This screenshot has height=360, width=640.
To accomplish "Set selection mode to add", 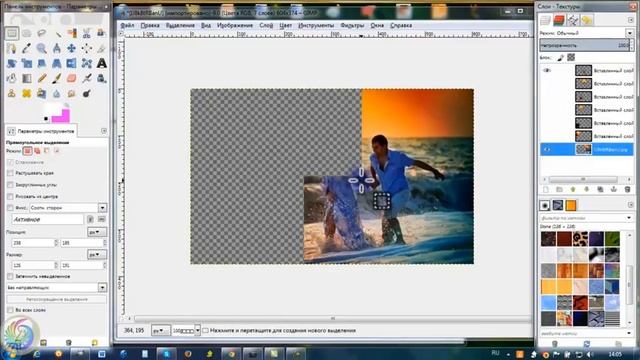I will pyautogui.click(x=37, y=151).
